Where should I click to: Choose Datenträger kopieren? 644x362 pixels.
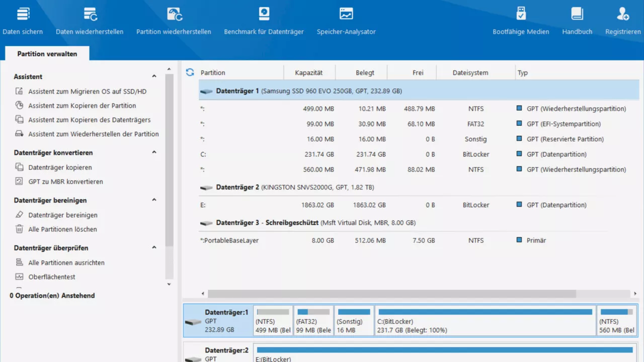click(60, 167)
